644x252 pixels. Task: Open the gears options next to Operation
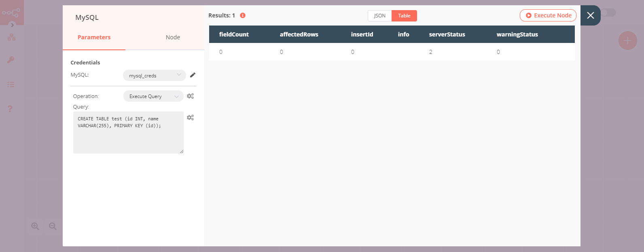(190, 96)
